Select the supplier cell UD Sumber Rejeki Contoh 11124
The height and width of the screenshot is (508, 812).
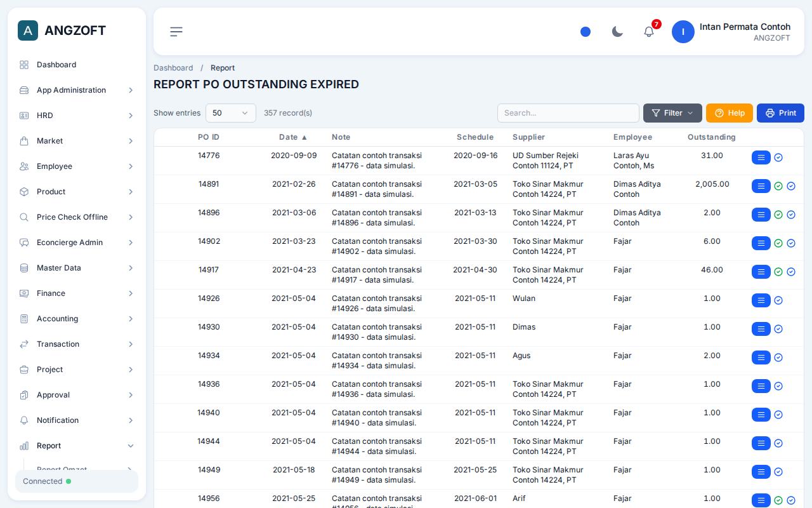click(546, 161)
